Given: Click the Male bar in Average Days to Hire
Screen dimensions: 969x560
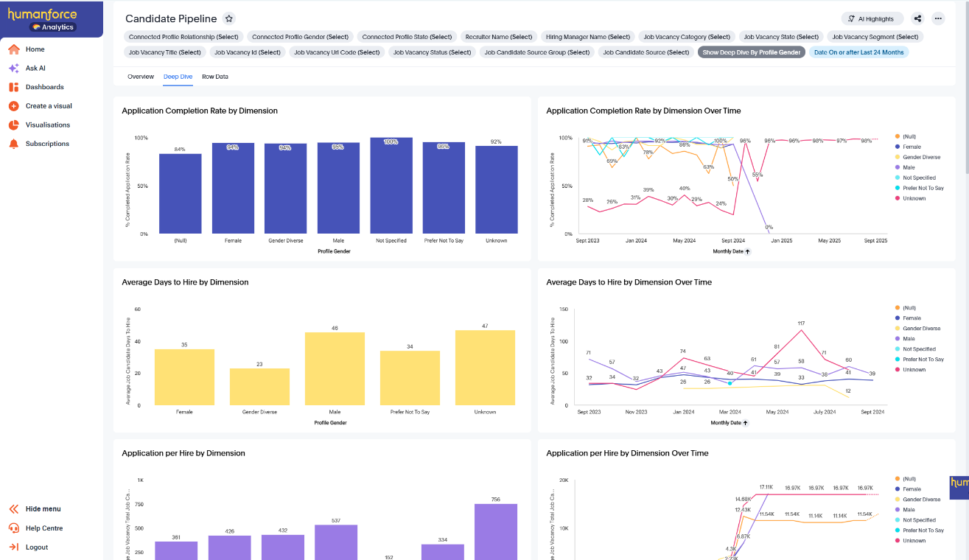Looking at the screenshot, I should tap(335, 368).
